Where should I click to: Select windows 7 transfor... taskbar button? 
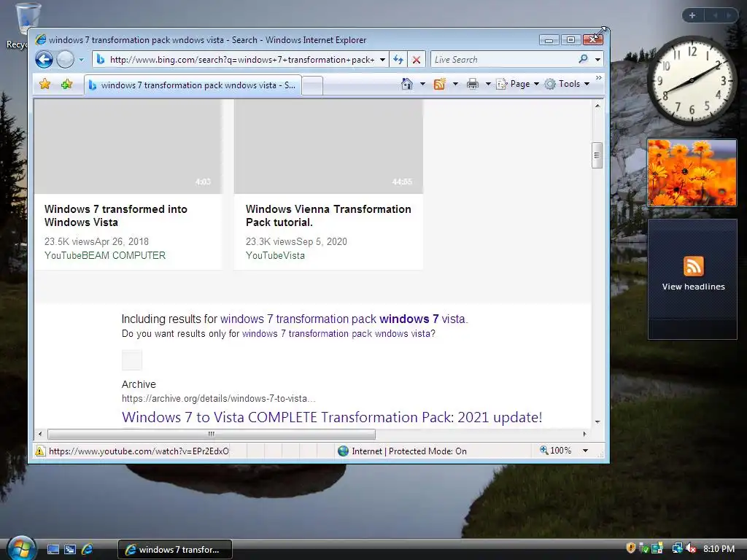(175, 550)
